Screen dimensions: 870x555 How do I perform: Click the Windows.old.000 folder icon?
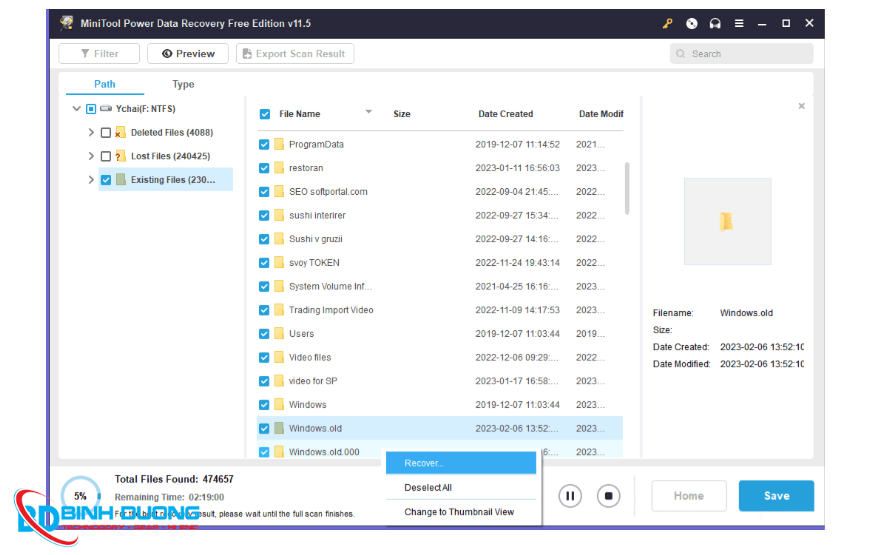[279, 452]
